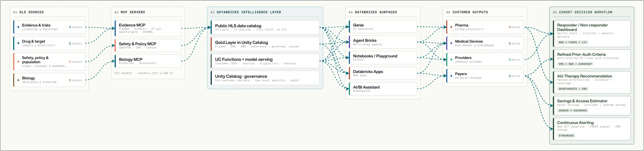This screenshot has width=644, height=151.
Task: Select the Genie AI assistant surface
Action: [x=383, y=27]
